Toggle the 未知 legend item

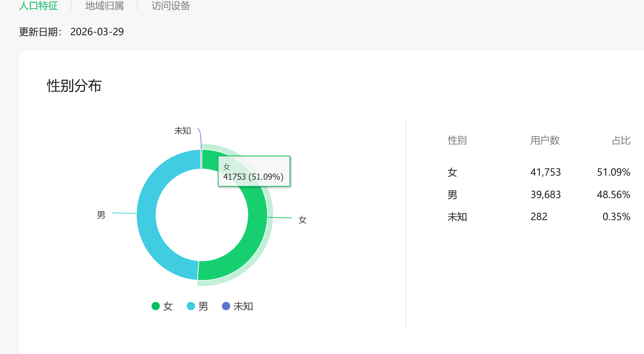[x=243, y=306]
